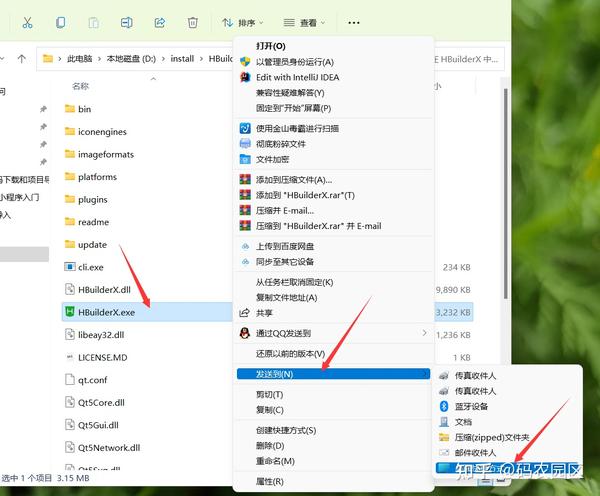Choose 兼容性疑难解答(Y) menu entry
Viewport: 600px width, 496px height.
334,93
